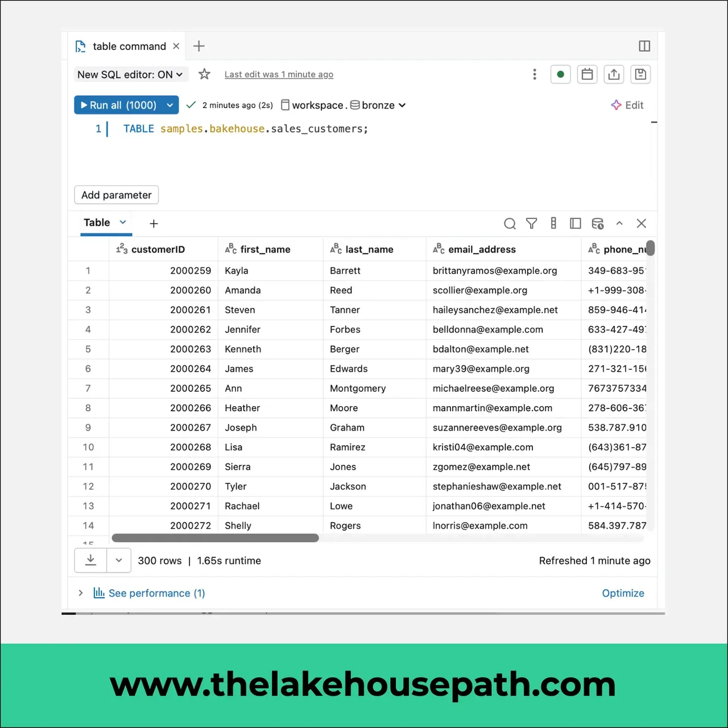Click the share icon in toolbar

[x=614, y=75]
